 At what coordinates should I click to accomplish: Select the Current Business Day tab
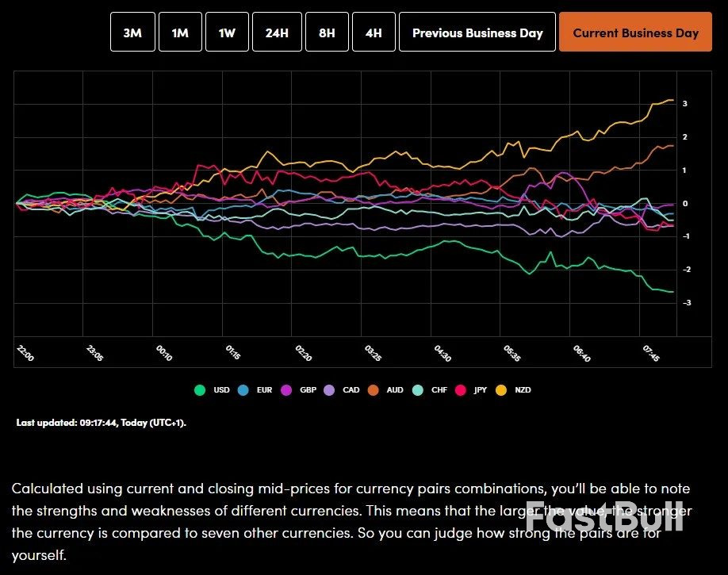point(635,32)
